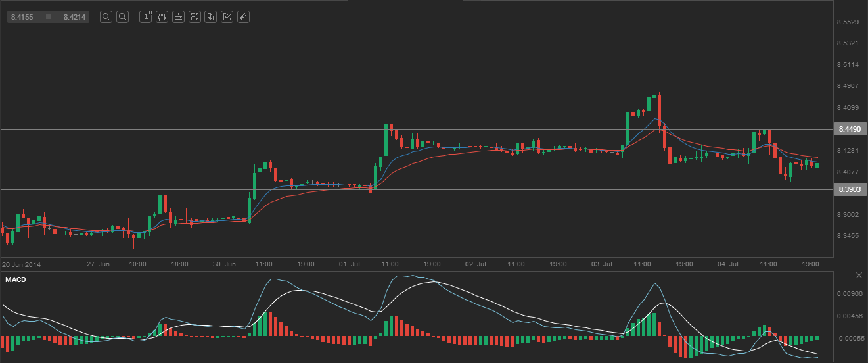Click the ask price 8.4214 value
The image size is (868, 363).
tap(74, 17)
